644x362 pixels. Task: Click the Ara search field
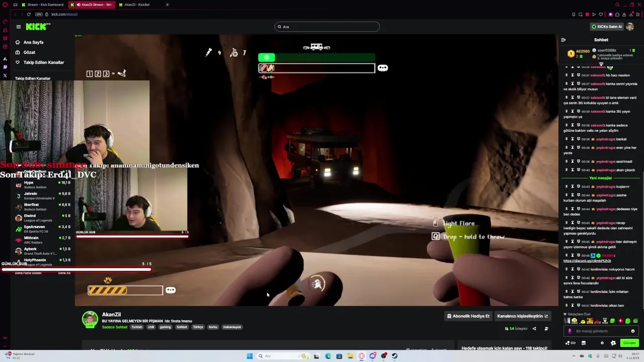coord(327,27)
